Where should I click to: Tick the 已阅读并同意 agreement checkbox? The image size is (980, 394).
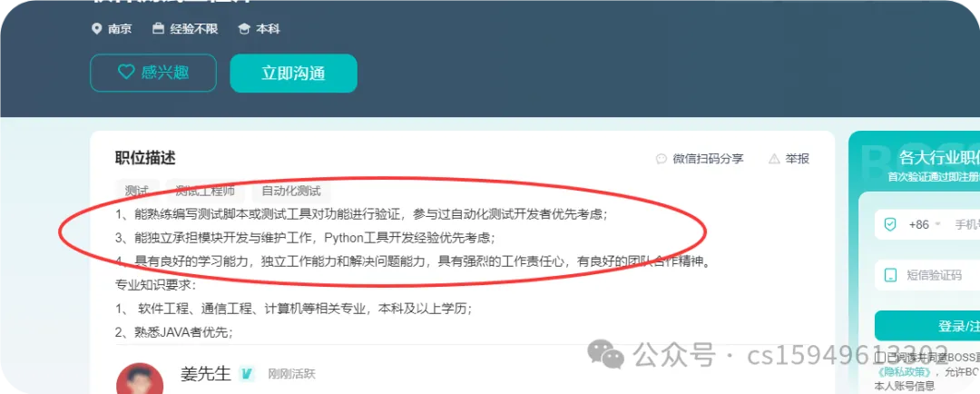(x=878, y=357)
